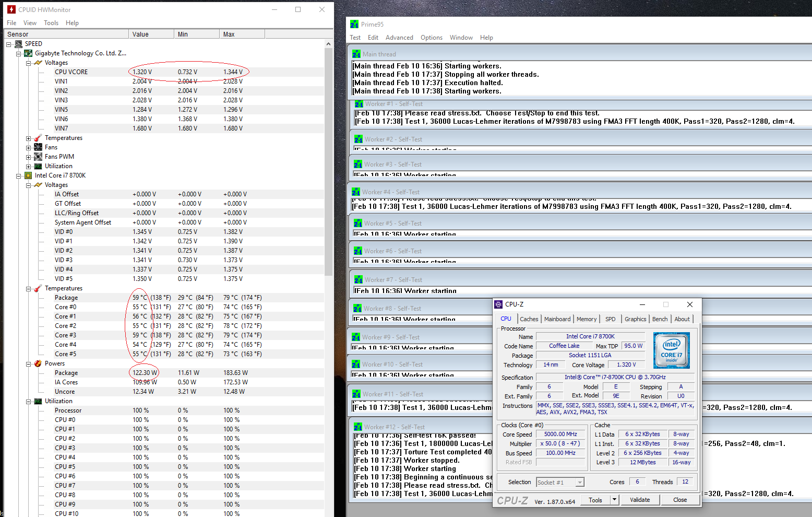
Task: Click the Prime95 application icon in title bar
Action: (x=354, y=24)
